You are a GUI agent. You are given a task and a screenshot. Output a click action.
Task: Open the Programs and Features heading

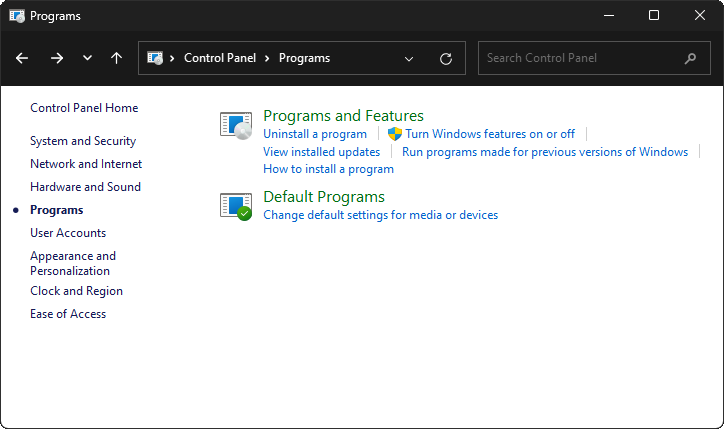point(344,116)
